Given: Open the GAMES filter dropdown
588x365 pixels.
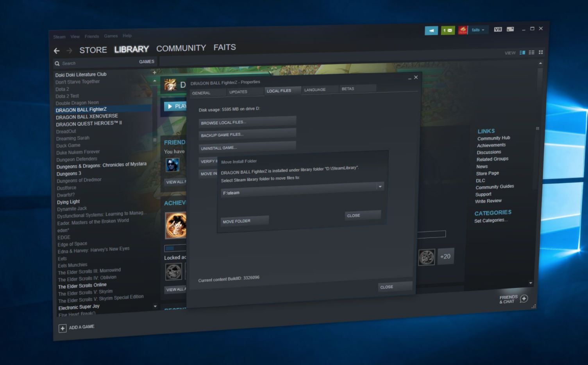Looking at the screenshot, I should 147,61.
